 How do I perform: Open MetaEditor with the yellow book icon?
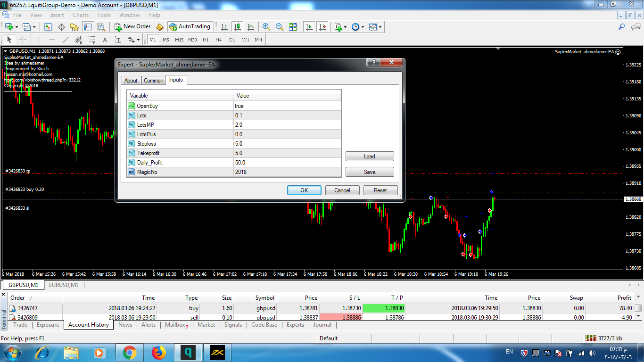(x=159, y=27)
